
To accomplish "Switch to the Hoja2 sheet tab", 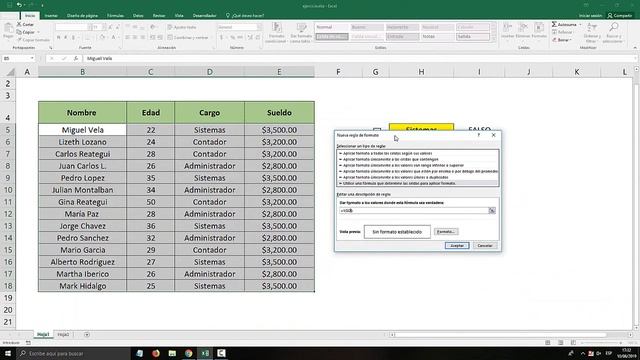I will point(63,334).
